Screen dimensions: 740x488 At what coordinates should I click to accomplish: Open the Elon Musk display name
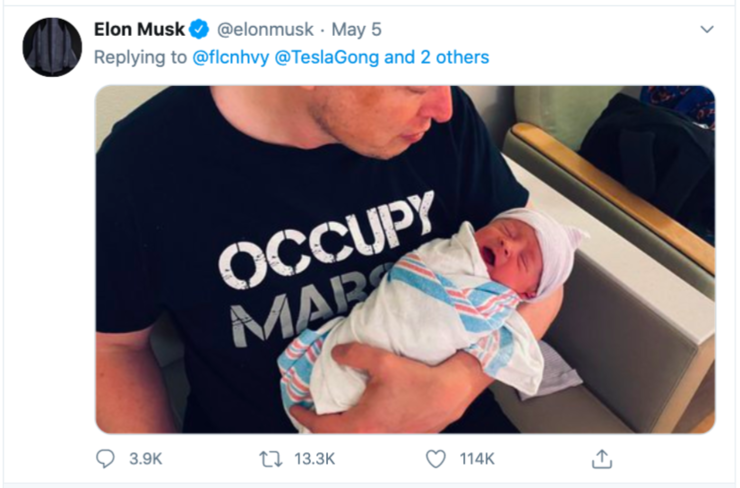click(139, 30)
